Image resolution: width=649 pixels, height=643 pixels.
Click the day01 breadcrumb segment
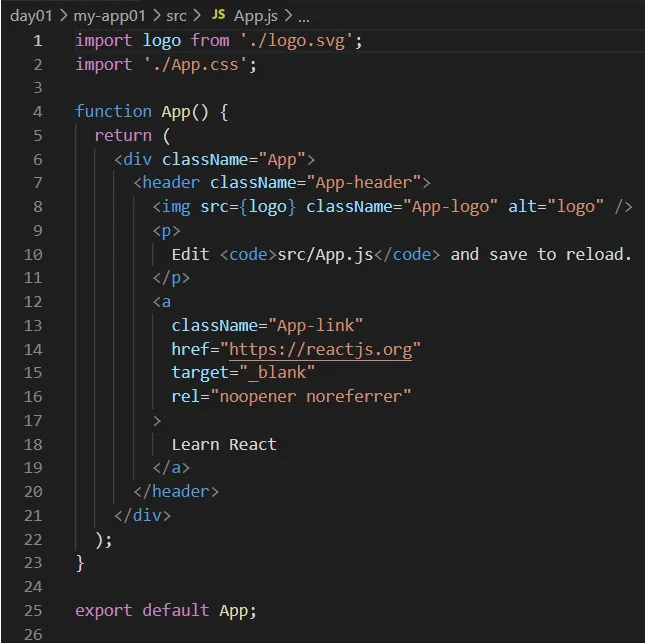pos(31,16)
